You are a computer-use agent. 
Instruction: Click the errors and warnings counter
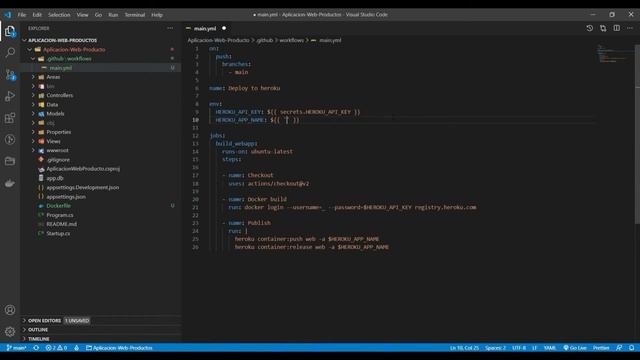[56, 348]
